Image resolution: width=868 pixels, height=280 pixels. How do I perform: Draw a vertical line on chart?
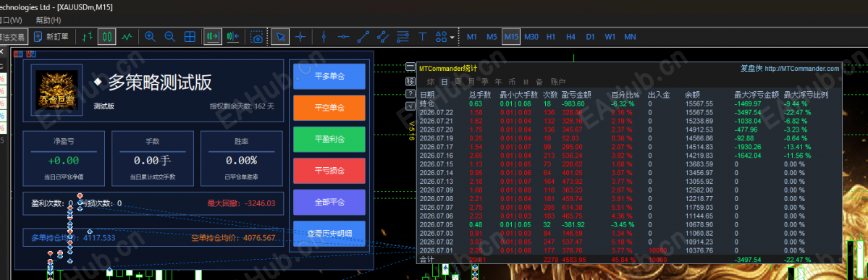click(x=324, y=37)
